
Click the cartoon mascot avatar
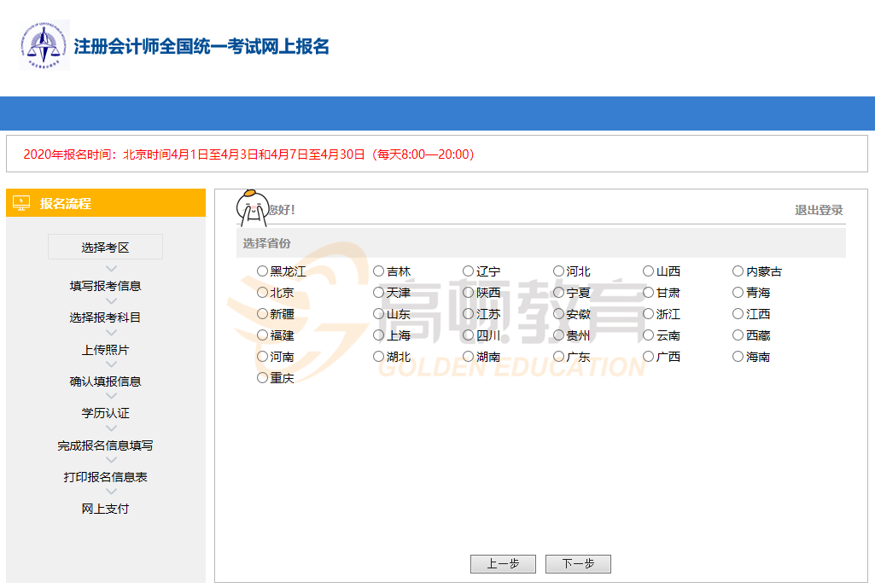(252, 207)
